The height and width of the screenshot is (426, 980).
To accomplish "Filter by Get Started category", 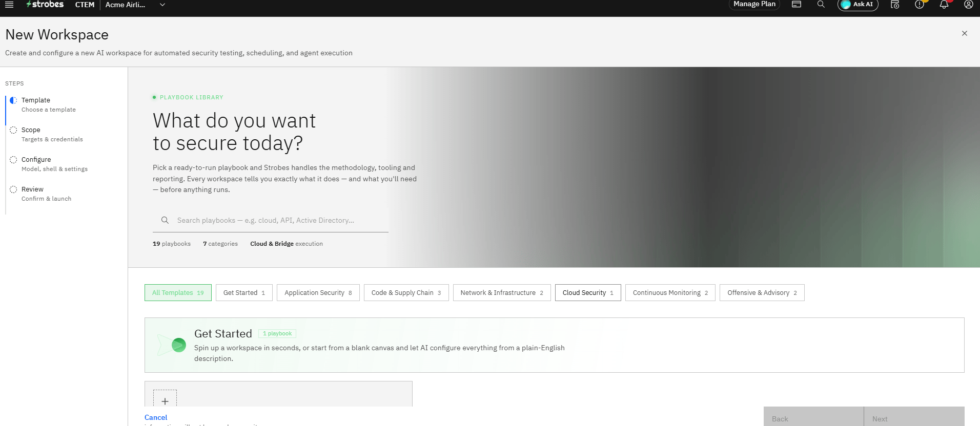I will point(244,293).
